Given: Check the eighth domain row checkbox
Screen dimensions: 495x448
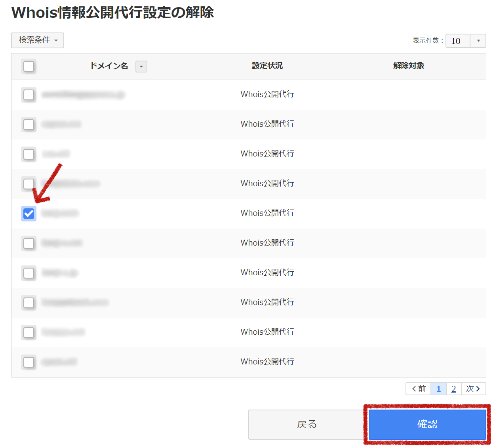Looking at the screenshot, I should pyautogui.click(x=29, y=303).
